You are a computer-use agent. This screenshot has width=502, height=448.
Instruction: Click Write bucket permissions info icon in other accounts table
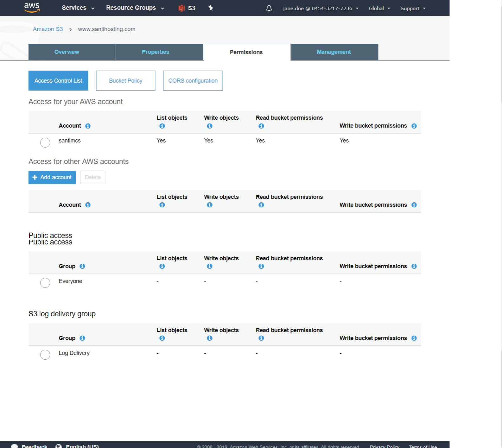click(x=414, y=205)
